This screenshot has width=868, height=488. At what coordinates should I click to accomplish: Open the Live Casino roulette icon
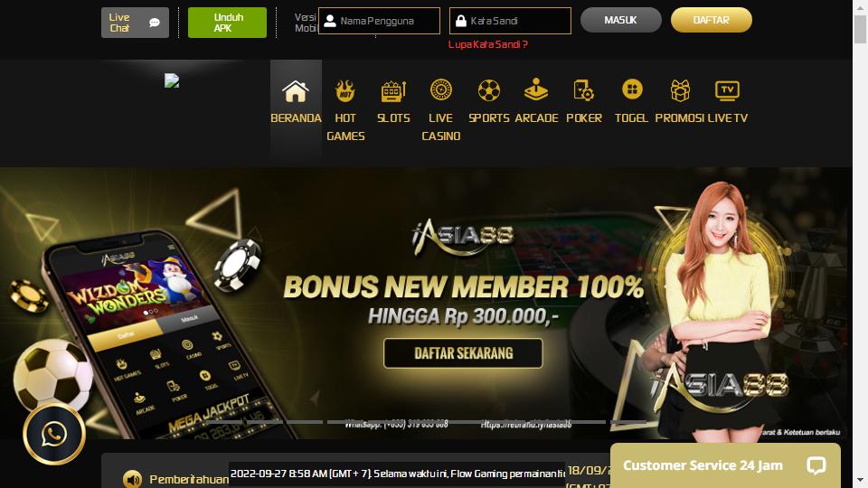(x=440, y=89)
